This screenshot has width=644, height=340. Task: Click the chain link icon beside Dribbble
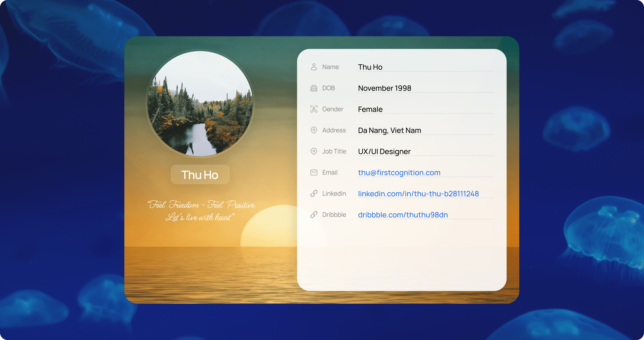click(314, 215)
